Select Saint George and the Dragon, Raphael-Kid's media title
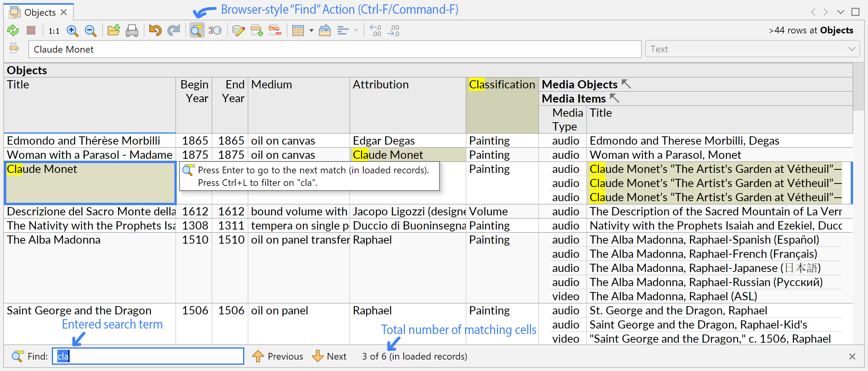 (715, 325)
